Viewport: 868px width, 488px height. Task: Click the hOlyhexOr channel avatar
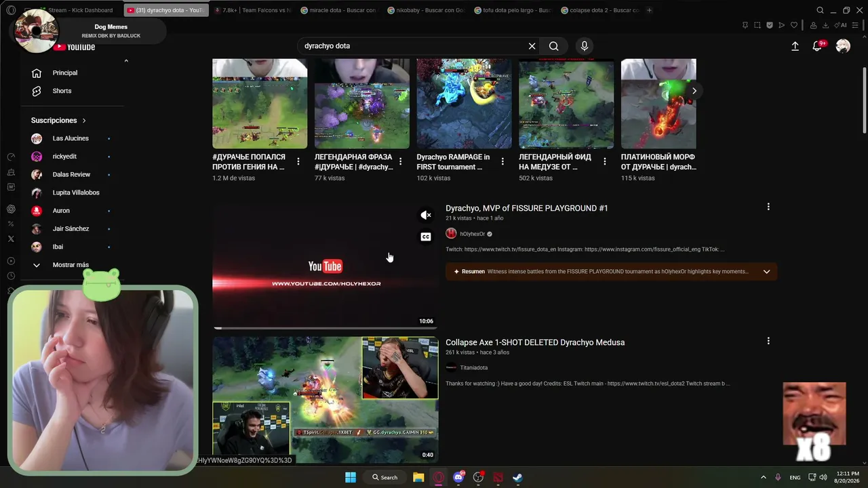(451, 234)
